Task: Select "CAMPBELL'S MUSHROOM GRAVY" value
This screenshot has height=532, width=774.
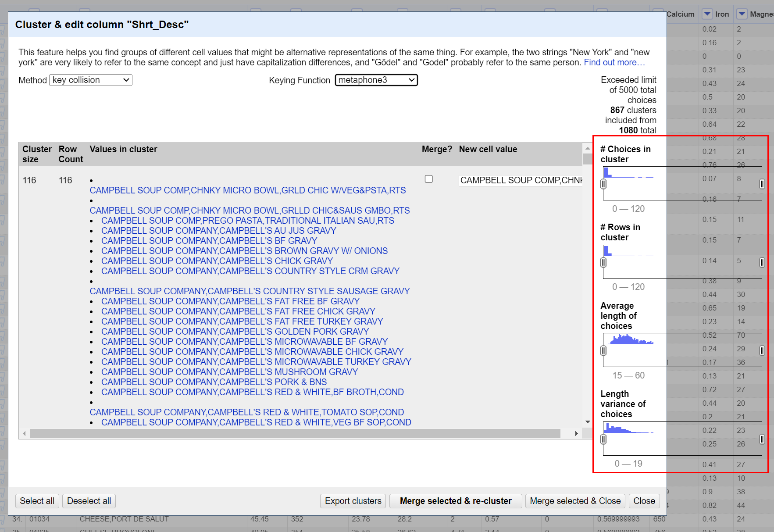Action: (x=230, y=372)
